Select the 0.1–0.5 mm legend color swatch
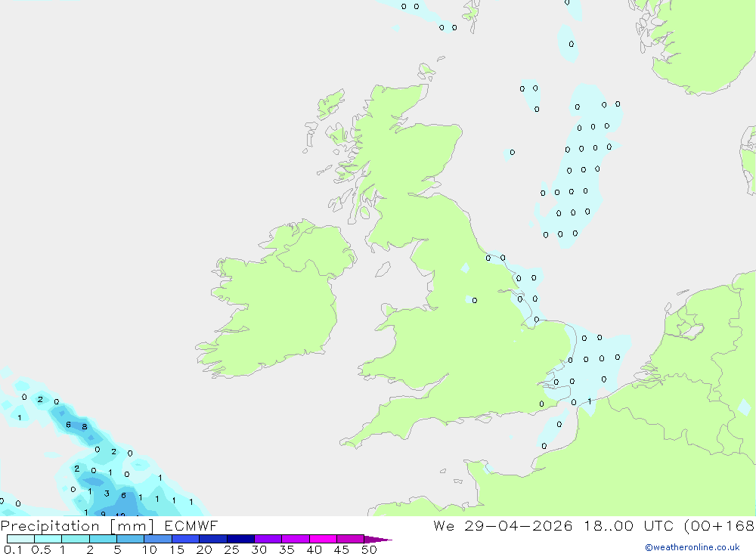Image resolution: width=756 pixels, height=554 pixels. (20, 539)
